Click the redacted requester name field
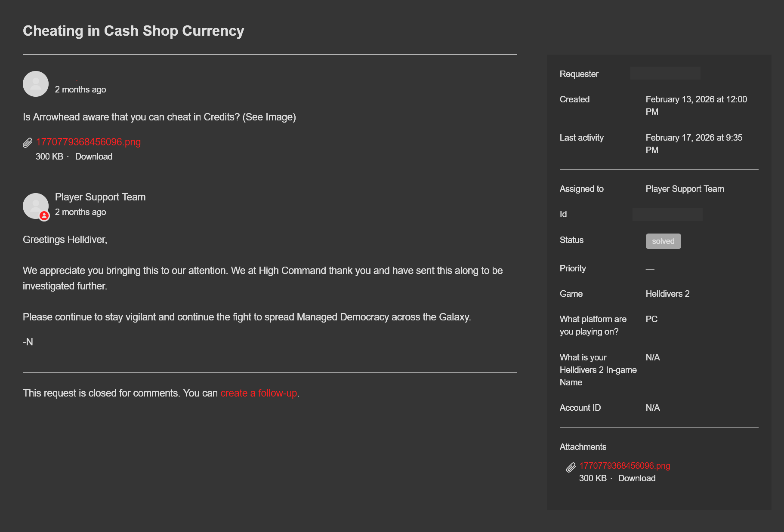 pos(665,73)
